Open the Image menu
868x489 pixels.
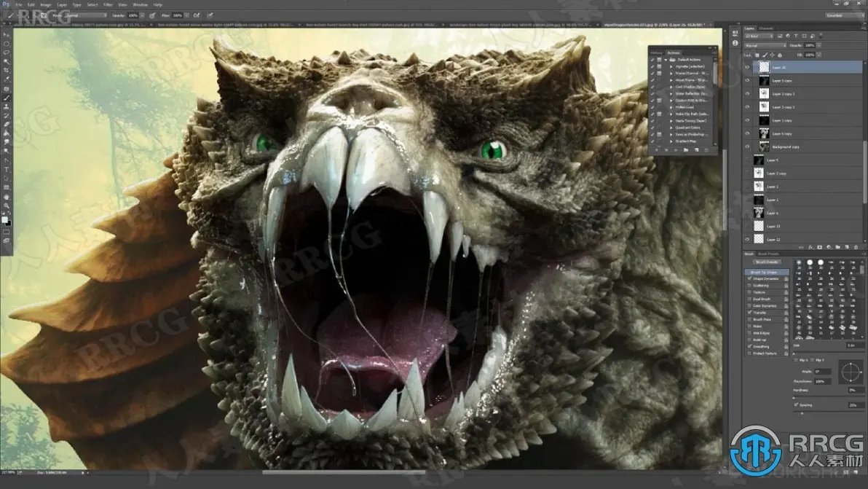[45, 4]
